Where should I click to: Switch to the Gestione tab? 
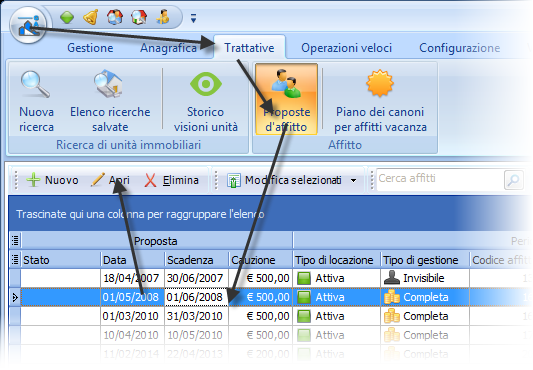point(90,48)
